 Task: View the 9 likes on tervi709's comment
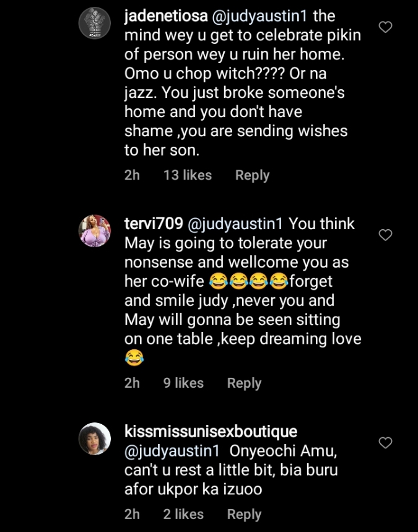click(183, 383)
